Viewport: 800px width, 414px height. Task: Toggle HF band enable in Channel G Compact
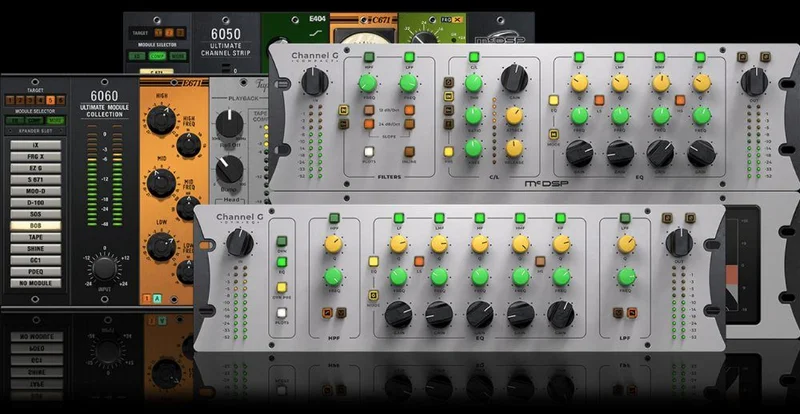[700, 57]
